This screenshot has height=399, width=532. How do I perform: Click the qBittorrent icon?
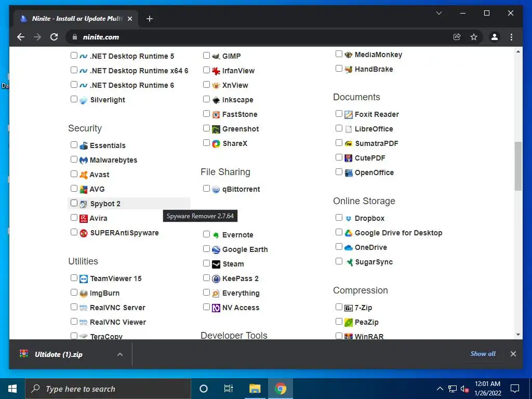coord(216,190)
